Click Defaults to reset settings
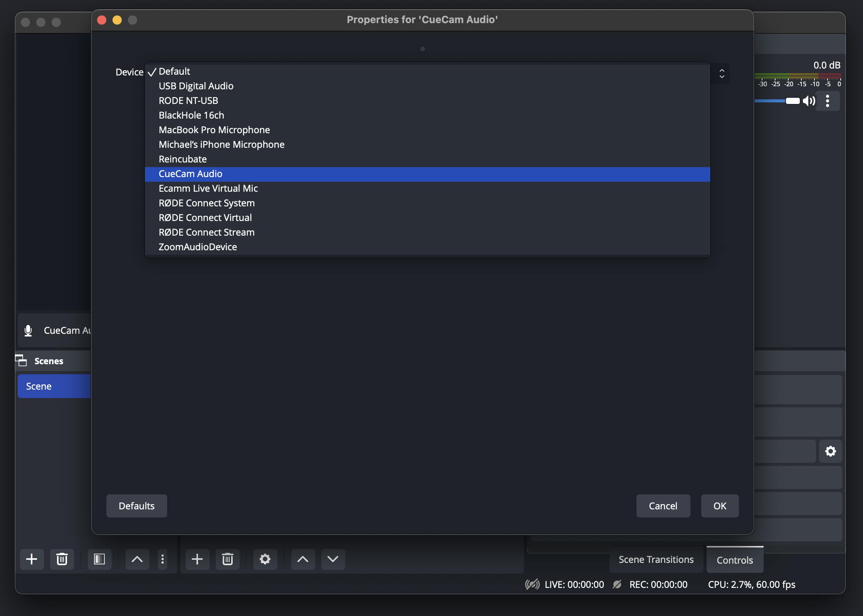Viewport: 863px width, 616px height. (136, 506)
